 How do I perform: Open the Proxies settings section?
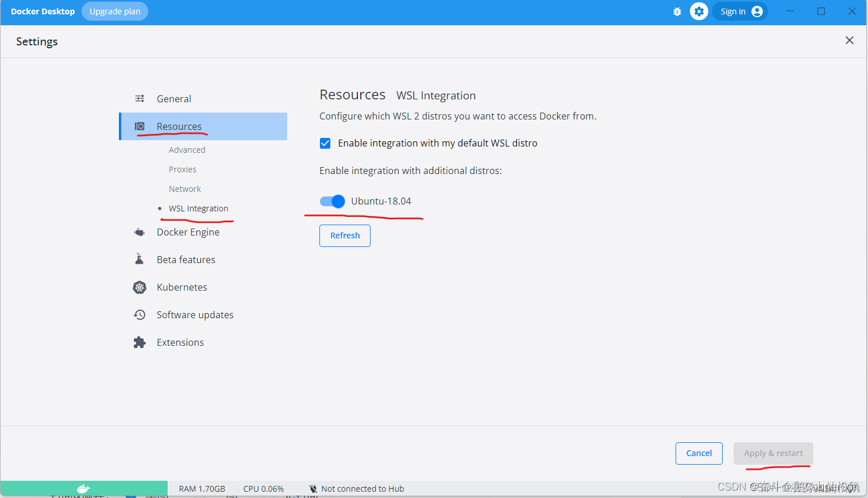pos(182,169)
